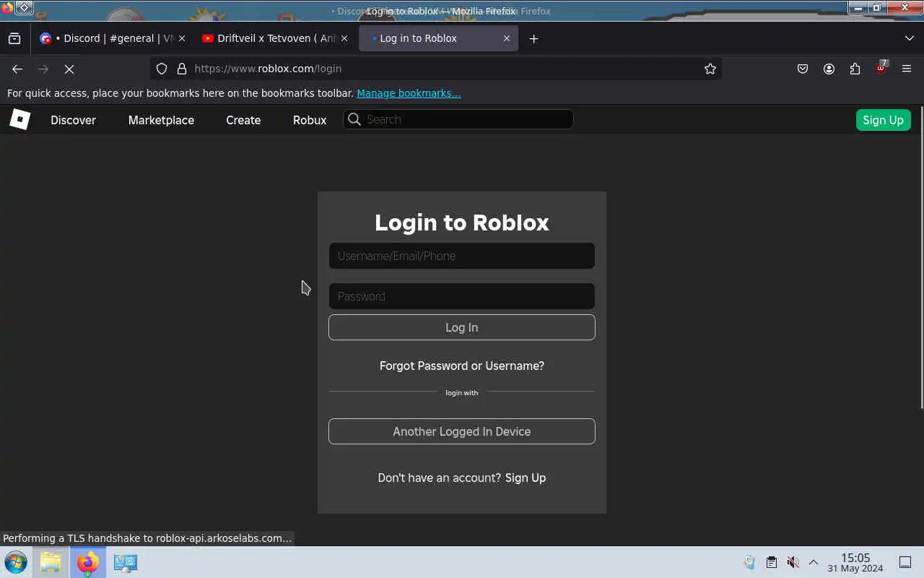Focus the Password field
This screenshot has height=578, width=924.
tap(462, 296)
